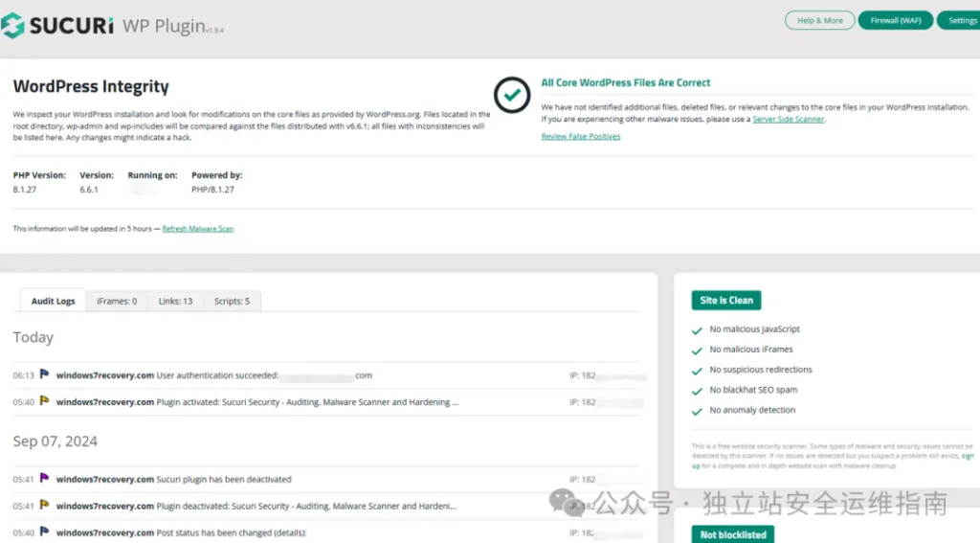Click the Refresh Malware Scan link
Image resolution: width=980 pixels, height=543 pixels.
pyautogui.click(x=197, y=229)
